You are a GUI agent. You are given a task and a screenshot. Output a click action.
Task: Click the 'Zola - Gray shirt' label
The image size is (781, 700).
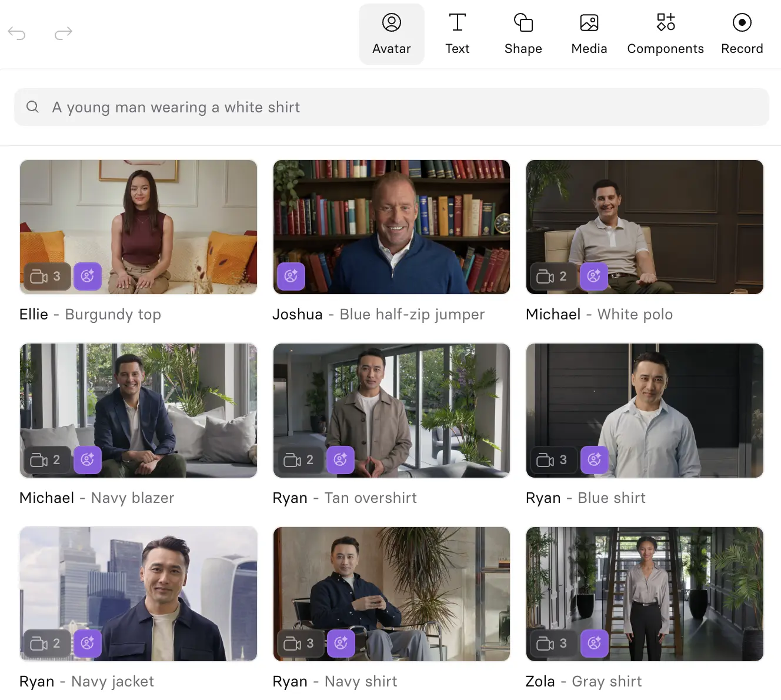click(584, 682)
